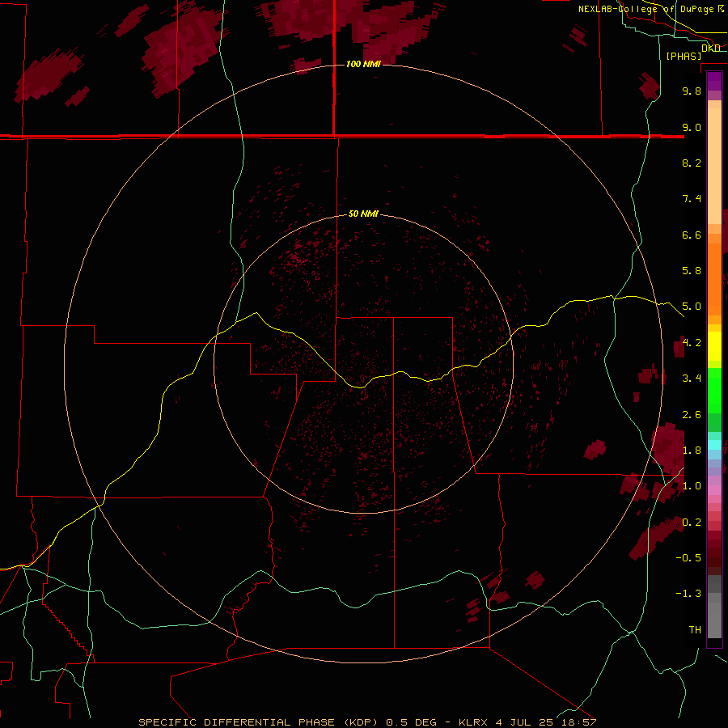
Task: Click the 1.8 scale value
Action: (x=692, y=451)
